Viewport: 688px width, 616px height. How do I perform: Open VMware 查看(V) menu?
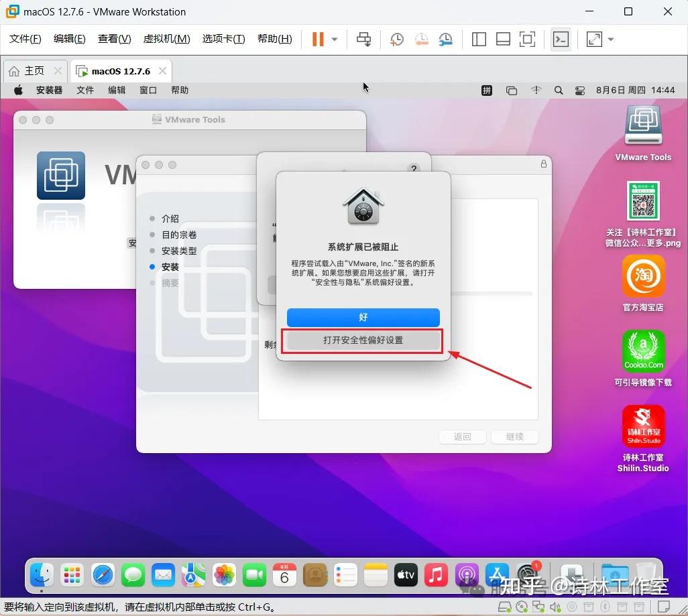click(x=114, y=39)
